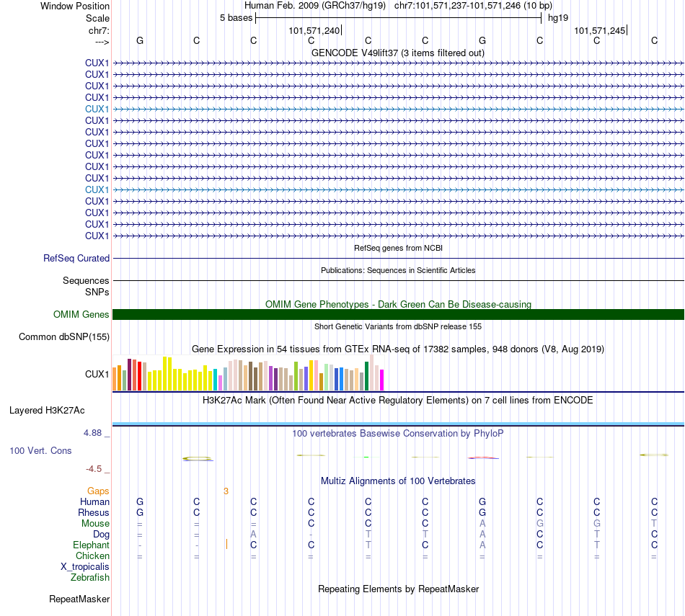This screenshot has width=685, height=616.
Task: Select the SNPs track label
Action: click(x=97, y=292)
